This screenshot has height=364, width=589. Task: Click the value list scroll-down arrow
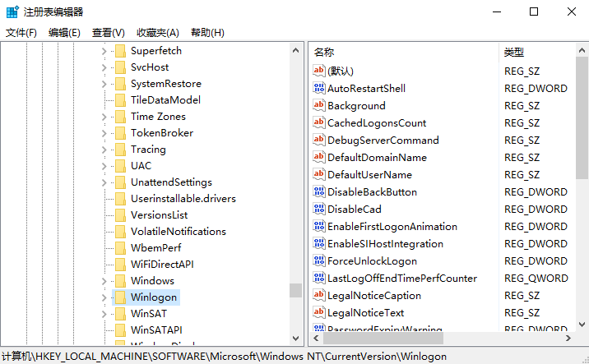582,325
